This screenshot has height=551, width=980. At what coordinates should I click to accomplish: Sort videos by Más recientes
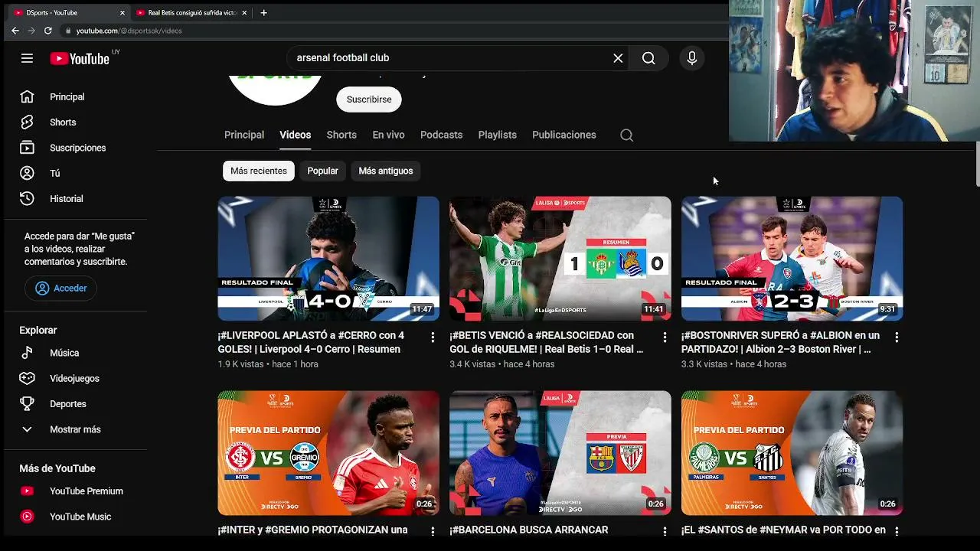[259, 171]
